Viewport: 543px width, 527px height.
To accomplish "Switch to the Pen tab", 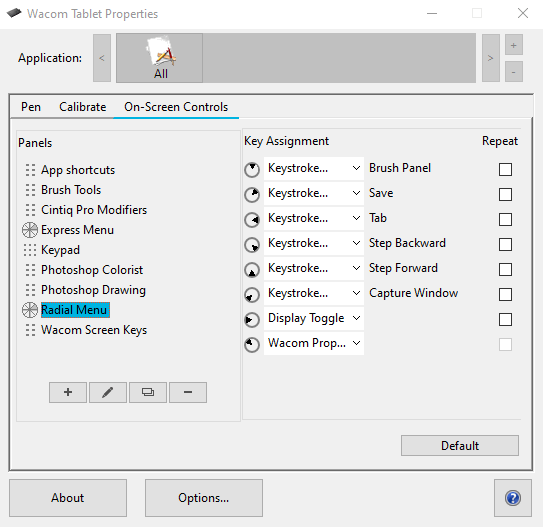I will click(x=31, y=107).
